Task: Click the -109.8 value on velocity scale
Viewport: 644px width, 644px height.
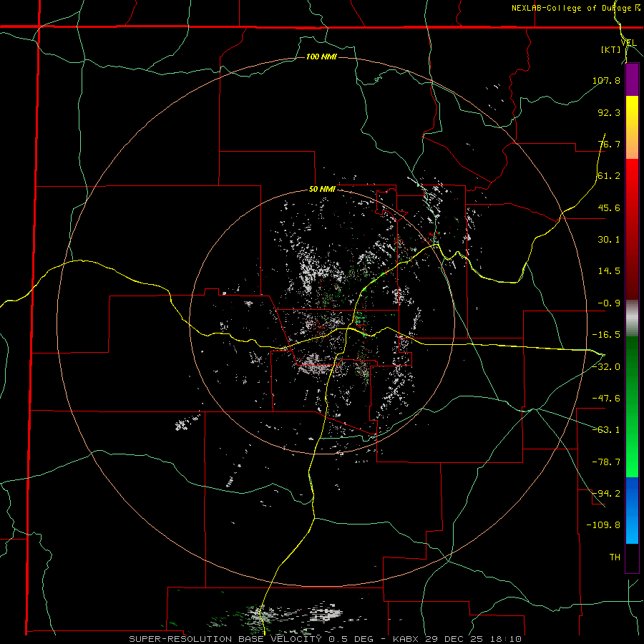Action: coord(603,525)
